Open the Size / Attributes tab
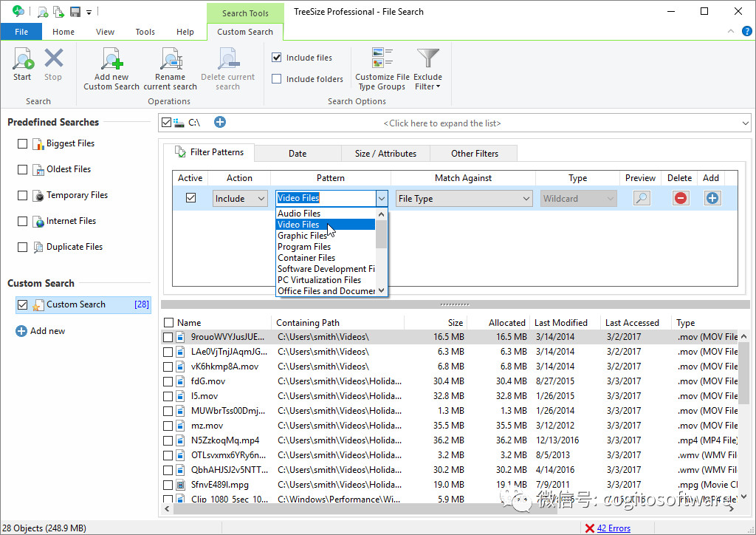Screen dimensions: 756x535 click(x=385, y=154)
